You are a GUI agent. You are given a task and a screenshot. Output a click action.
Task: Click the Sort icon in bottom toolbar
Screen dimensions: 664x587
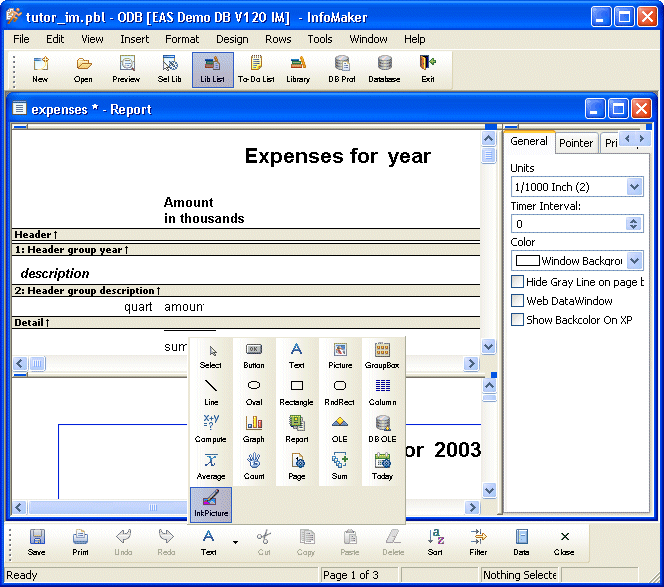(x=435, y=543)
